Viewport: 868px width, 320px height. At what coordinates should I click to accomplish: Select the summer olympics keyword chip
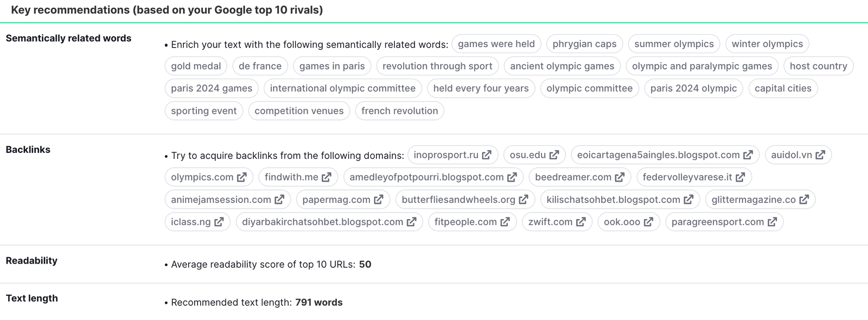674,43
